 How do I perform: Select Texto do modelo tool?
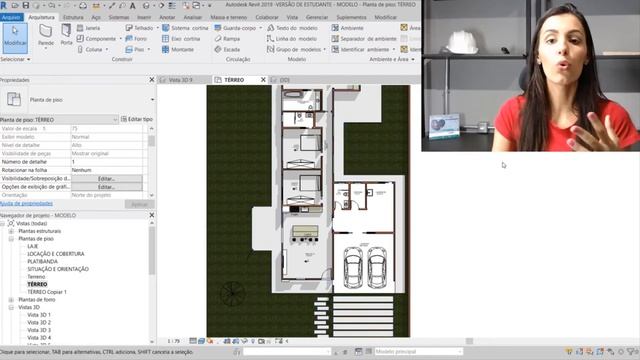click(292, 28)
